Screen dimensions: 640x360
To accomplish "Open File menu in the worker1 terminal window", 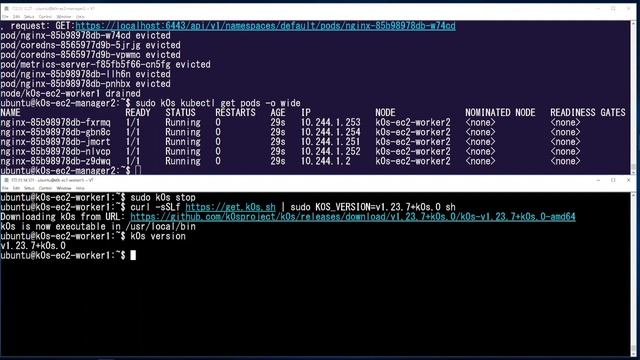I will point(5,188).
